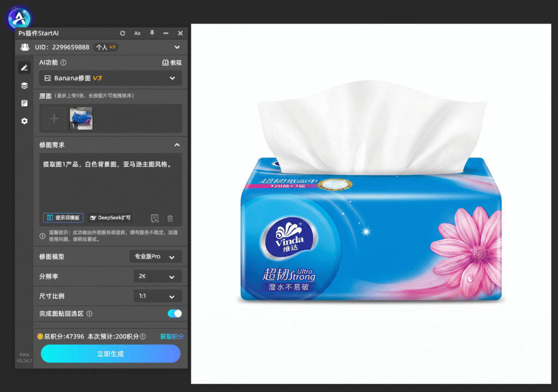Click the trash icon to clear prompt
This screenshot has width=558, height=392.
click(170, 218)
